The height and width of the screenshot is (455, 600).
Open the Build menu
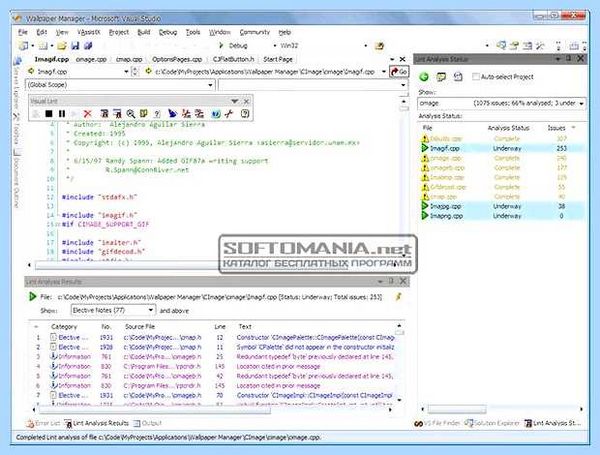point(144,32)
